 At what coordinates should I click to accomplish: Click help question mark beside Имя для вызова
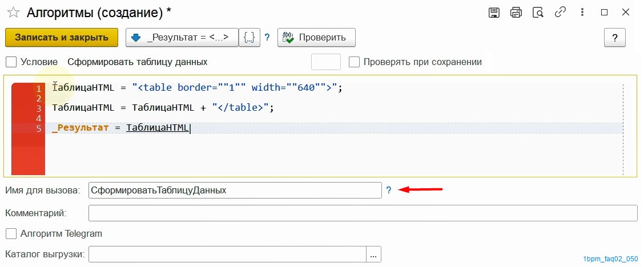pos(389,191)
